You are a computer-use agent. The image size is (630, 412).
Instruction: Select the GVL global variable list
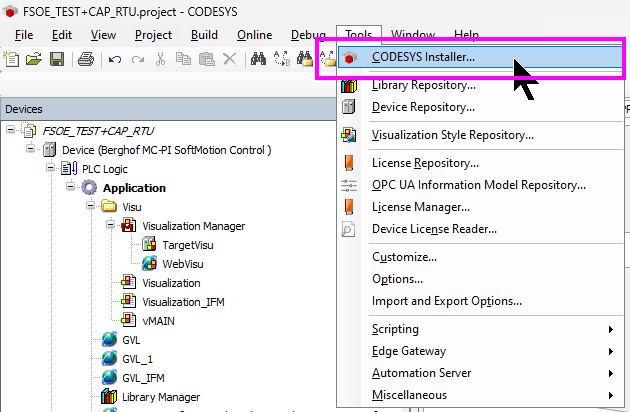pos(131,340)
